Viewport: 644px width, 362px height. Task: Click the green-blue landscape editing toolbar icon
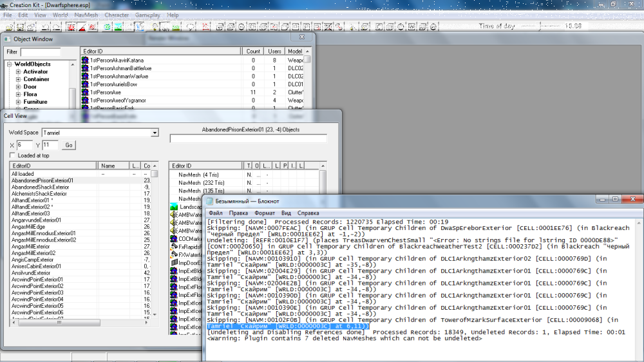118,27
